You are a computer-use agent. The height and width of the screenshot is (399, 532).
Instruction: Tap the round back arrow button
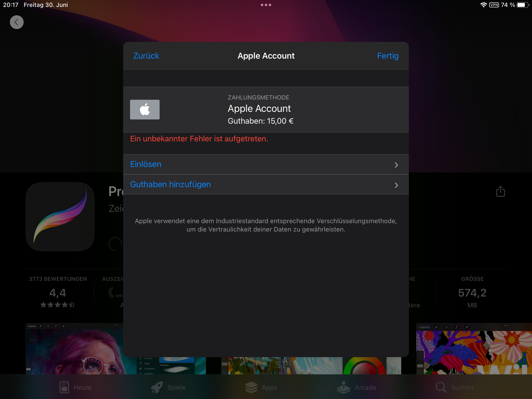pos(17,22)
